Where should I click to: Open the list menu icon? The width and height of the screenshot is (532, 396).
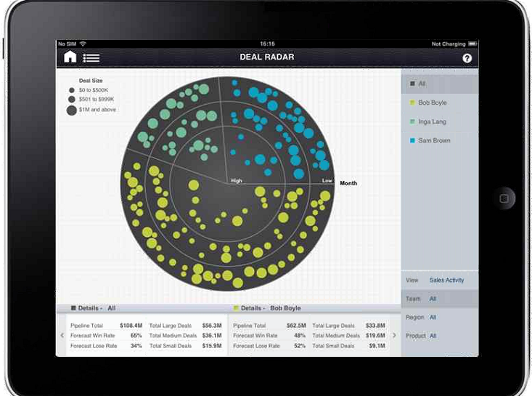pos(91,58)
